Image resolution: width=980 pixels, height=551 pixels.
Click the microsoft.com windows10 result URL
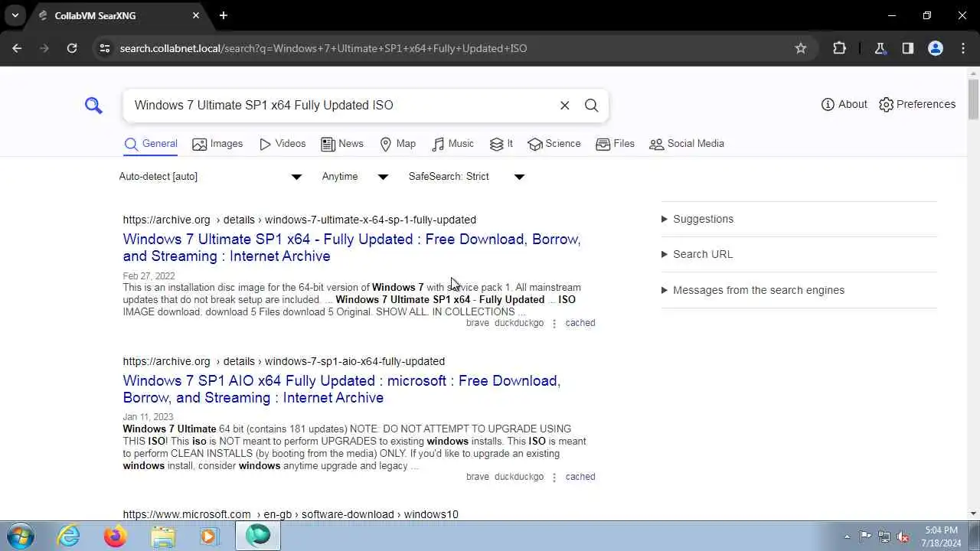point(291,514)
